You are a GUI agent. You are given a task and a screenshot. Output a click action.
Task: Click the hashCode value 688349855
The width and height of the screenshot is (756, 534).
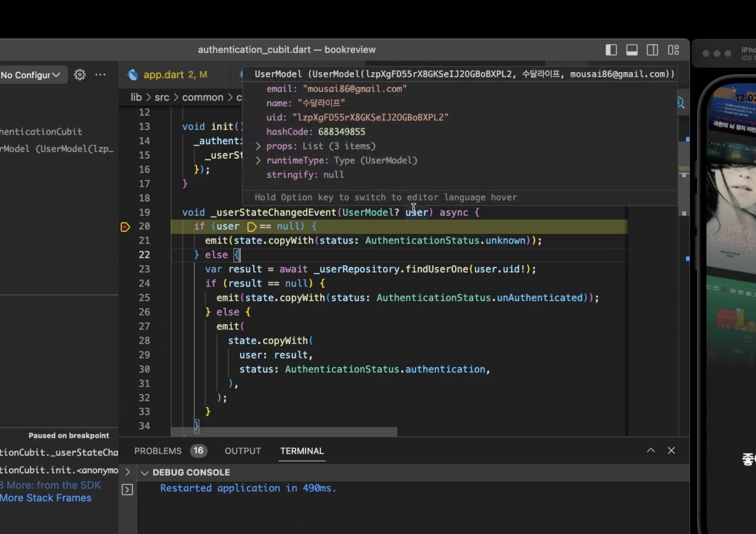341,132
